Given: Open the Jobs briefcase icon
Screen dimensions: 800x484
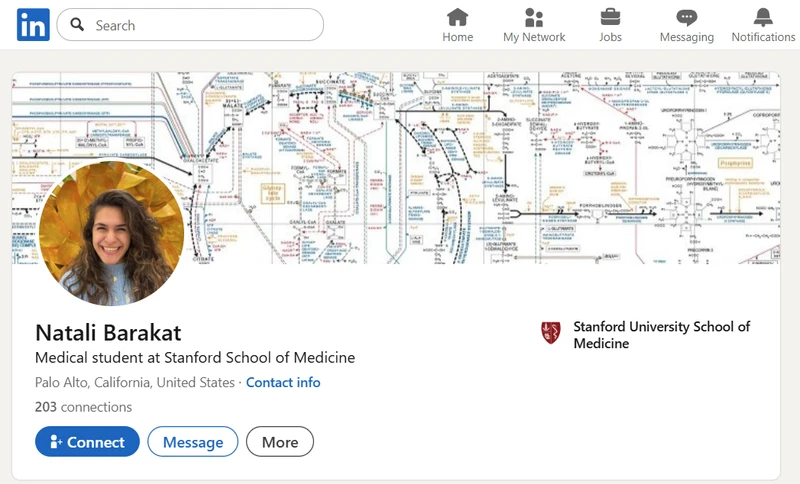Looking at the screenshot, I should coord(610,17).
